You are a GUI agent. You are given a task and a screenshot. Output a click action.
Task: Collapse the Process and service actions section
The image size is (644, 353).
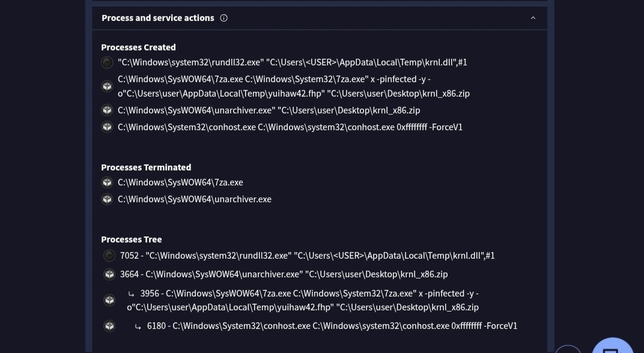pyautogui.click(x=533, y=18)
